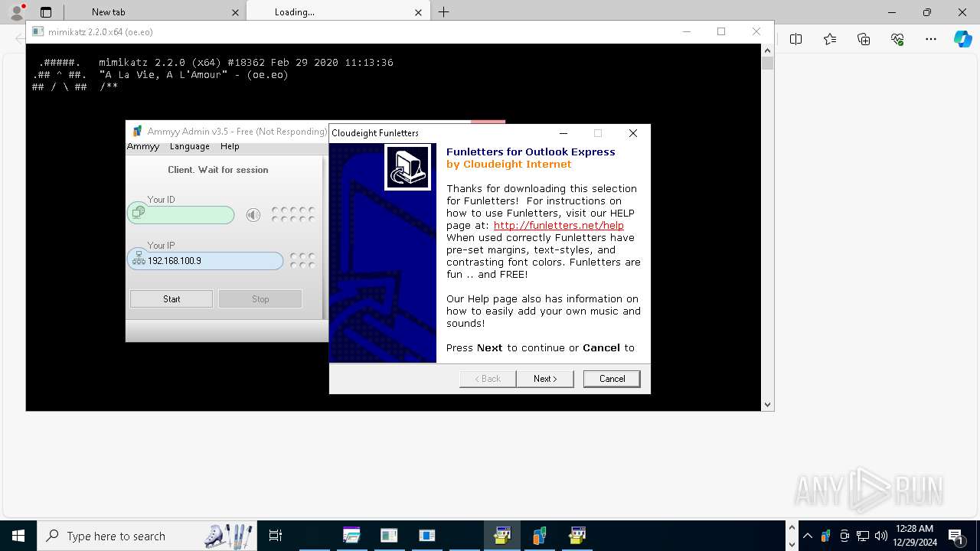Open the notification center icon

(x=956, y=536)
